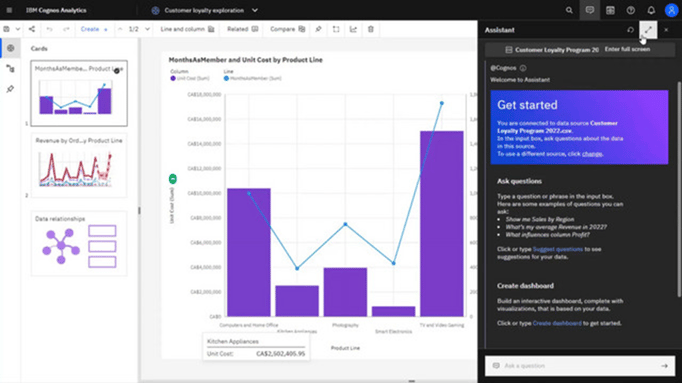The image size is (682, 383).
Task: Expand the Customer loyalty exploration title dropdown
Action: (x=255, y=10)
